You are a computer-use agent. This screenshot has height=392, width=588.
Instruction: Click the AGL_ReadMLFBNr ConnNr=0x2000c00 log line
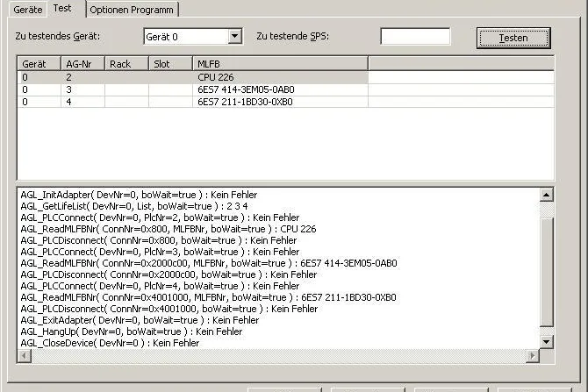click(209, 263)
